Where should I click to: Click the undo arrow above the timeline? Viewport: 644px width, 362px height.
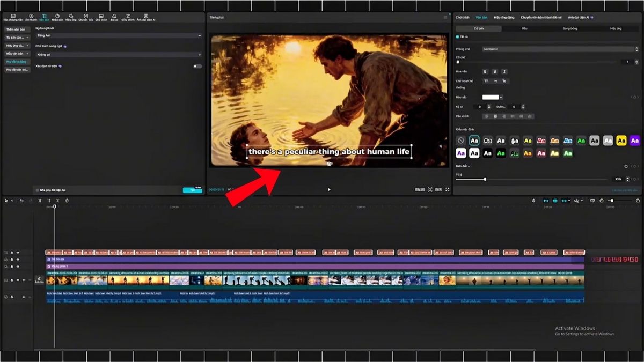coord(21,201)
